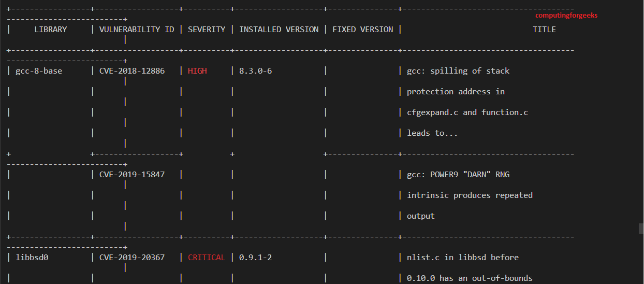Click the libbsd0 library name
Screen dimensions: 644x284
click(x=32, y=258)
